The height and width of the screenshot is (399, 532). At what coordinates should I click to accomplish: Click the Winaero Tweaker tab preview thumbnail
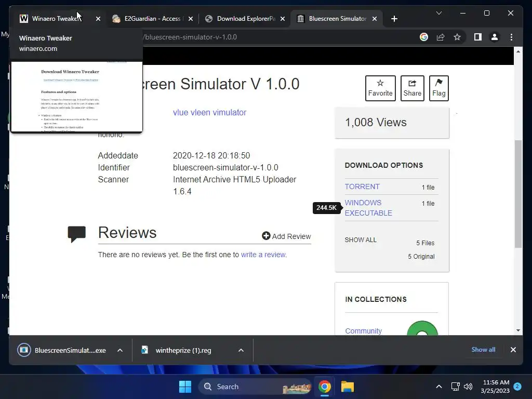tap(77, 96)
